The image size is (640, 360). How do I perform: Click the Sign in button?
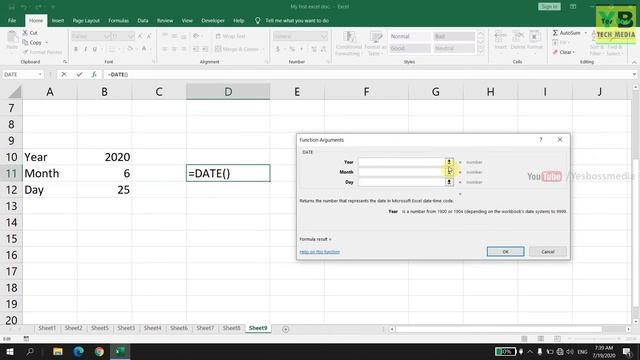tap(549, 7)
